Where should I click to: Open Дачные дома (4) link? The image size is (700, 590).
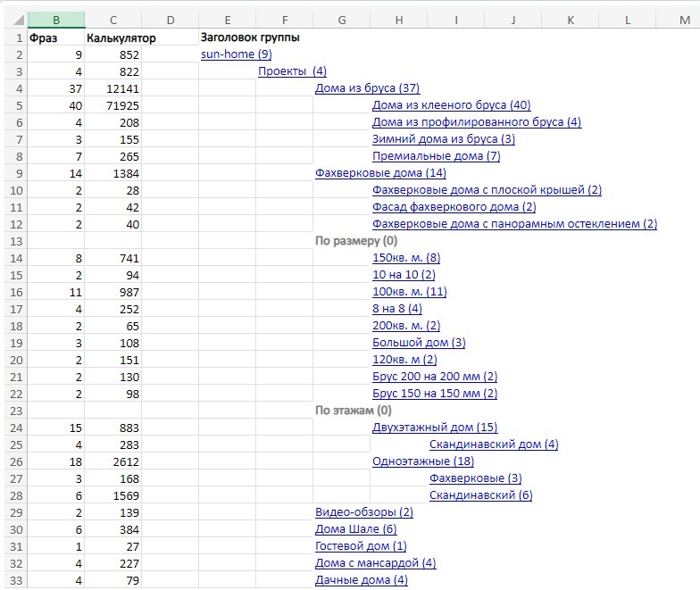[x=362, y=580]
